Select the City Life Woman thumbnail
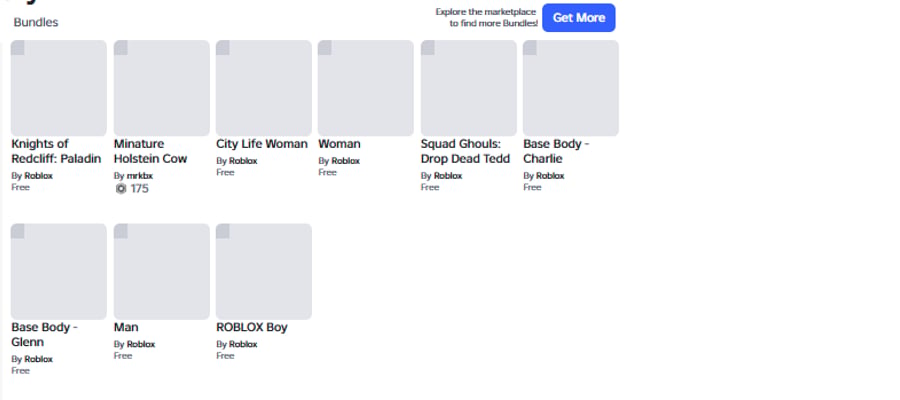This screenshot has height=400, width=900. (263, 88)
